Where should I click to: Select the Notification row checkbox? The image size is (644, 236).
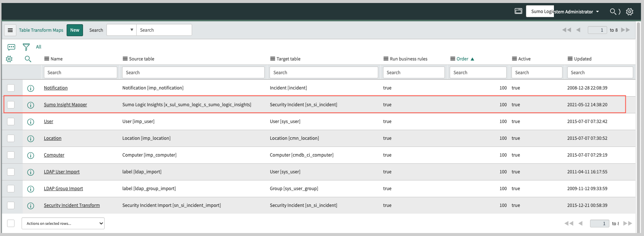pos(11,88)
